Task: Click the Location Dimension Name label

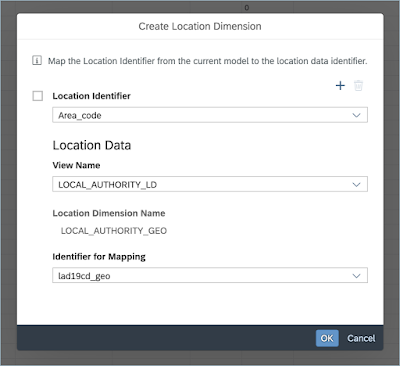Action: coord(109,213)
